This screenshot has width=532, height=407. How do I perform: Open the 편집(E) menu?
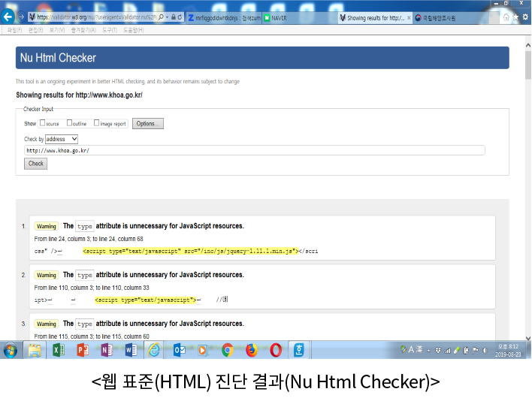click(x=35, y=30)
